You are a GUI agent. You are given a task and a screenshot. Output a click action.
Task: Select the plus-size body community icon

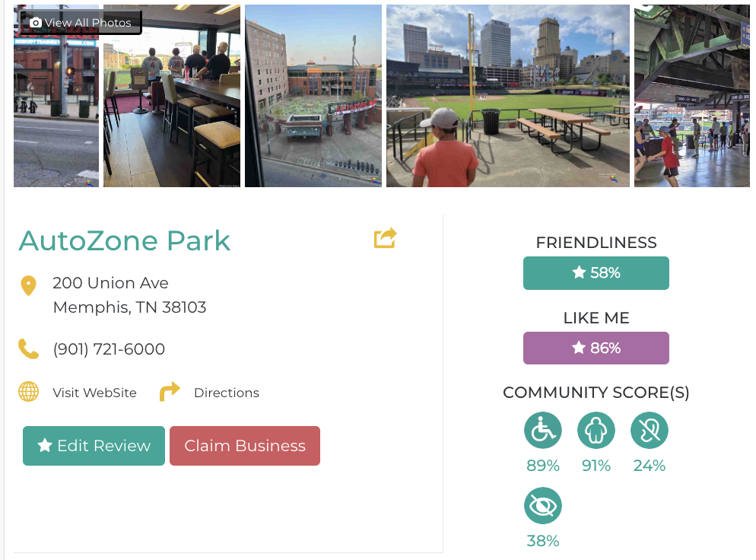[596, 430]
